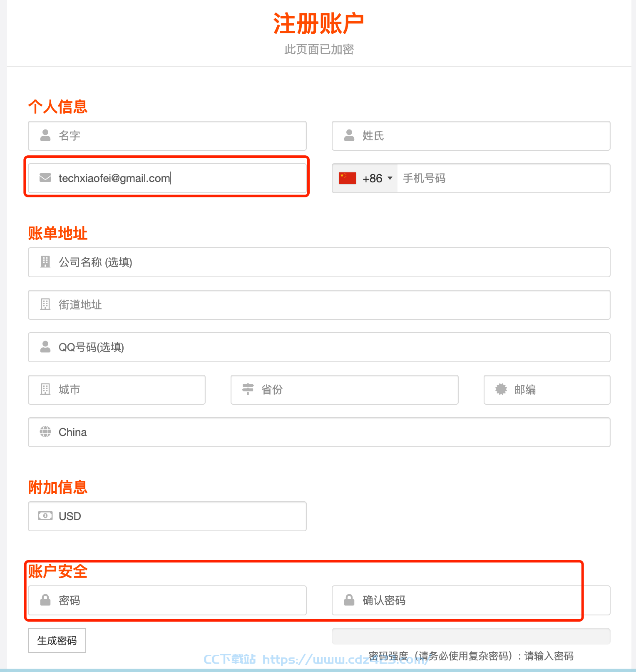The height and width of the screenshot is (672, 636).
Task: Open the USD currency dropdown
Action: click(x=167, y=516)
